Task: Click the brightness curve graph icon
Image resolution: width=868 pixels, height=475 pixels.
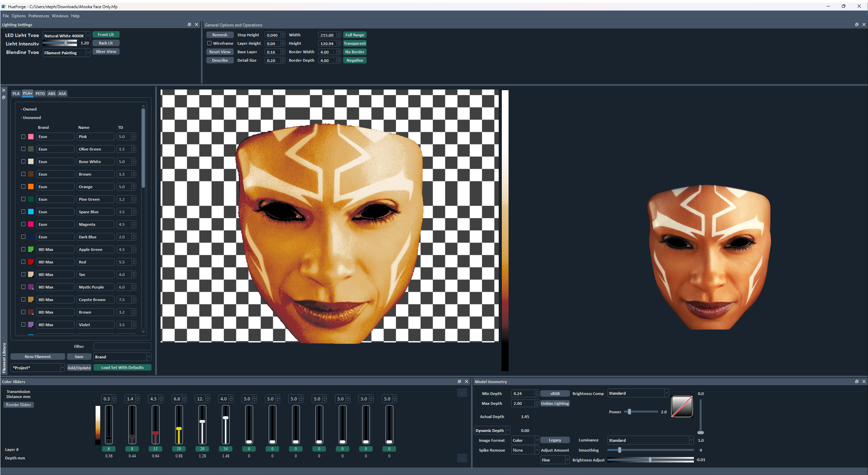Action: [x=682, y=406]
